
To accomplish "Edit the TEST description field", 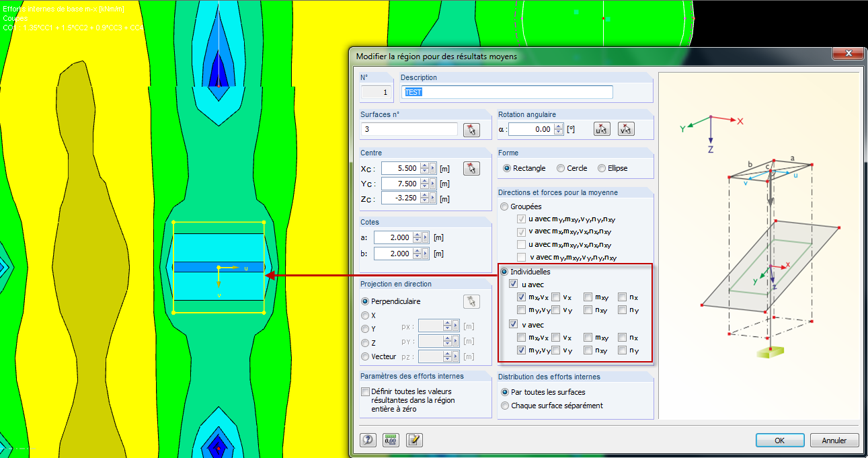I will tap(507, 91).
